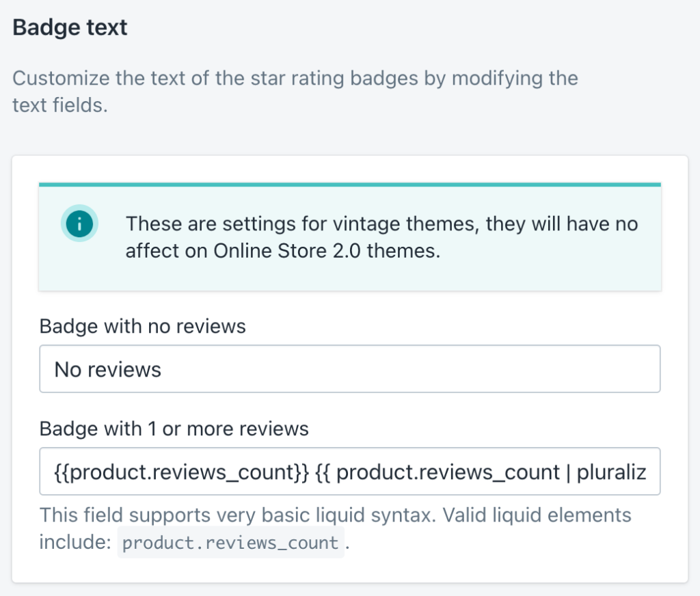Focus the 'Badge with no reviews' input field

pos(349,369)
